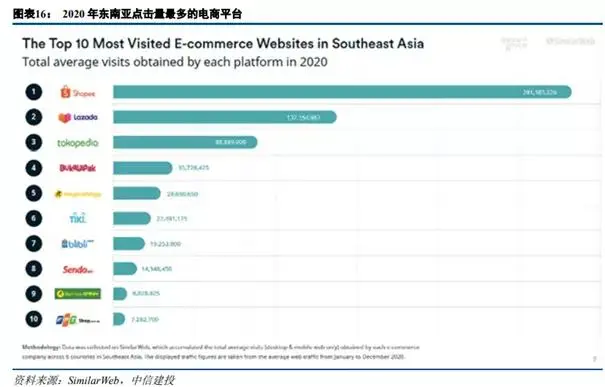Click the visit count in rank 5 row
605x387 pixels.
coord(183,194)
